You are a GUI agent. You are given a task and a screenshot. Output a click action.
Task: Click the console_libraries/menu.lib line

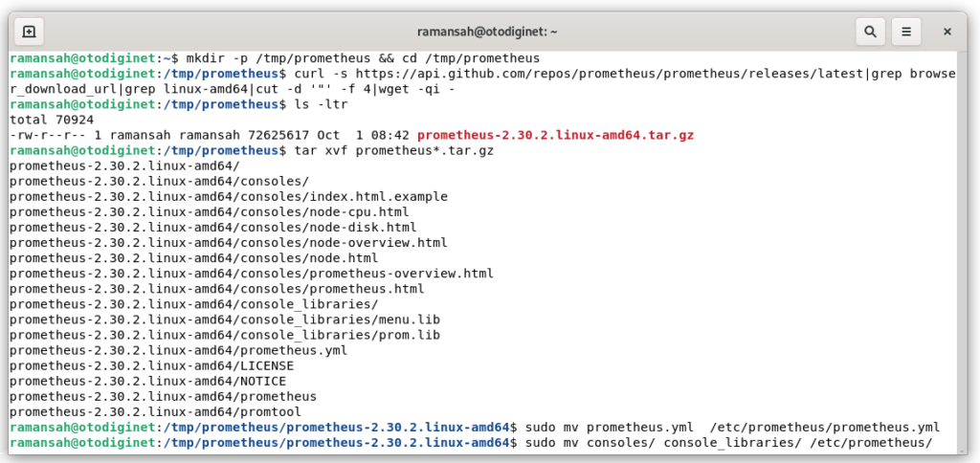click(x=225, y=320)
